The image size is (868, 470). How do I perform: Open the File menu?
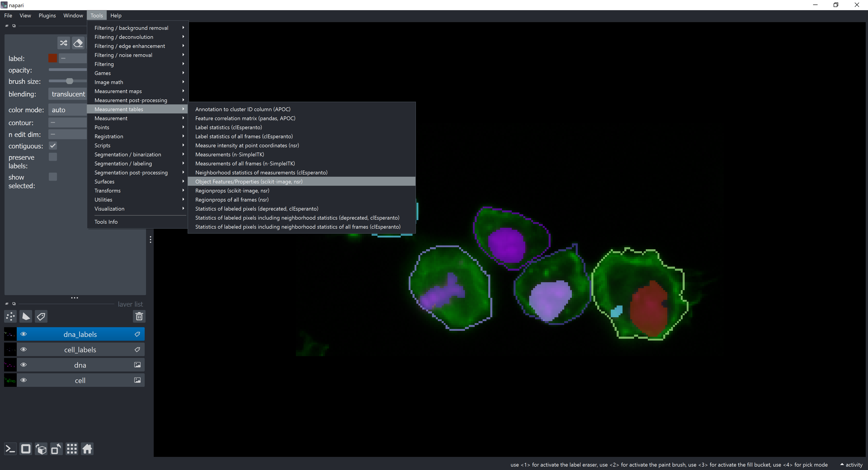[8, 16]
